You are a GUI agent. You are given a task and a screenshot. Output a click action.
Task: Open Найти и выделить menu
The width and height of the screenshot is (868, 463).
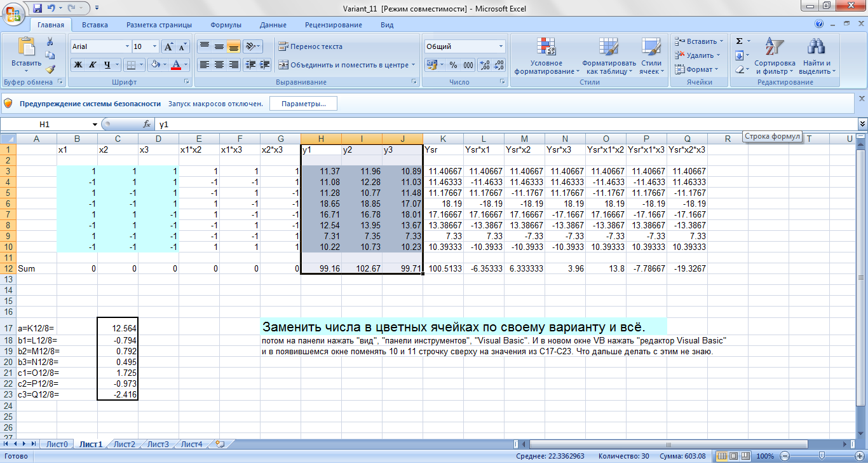tap(817, 56)
